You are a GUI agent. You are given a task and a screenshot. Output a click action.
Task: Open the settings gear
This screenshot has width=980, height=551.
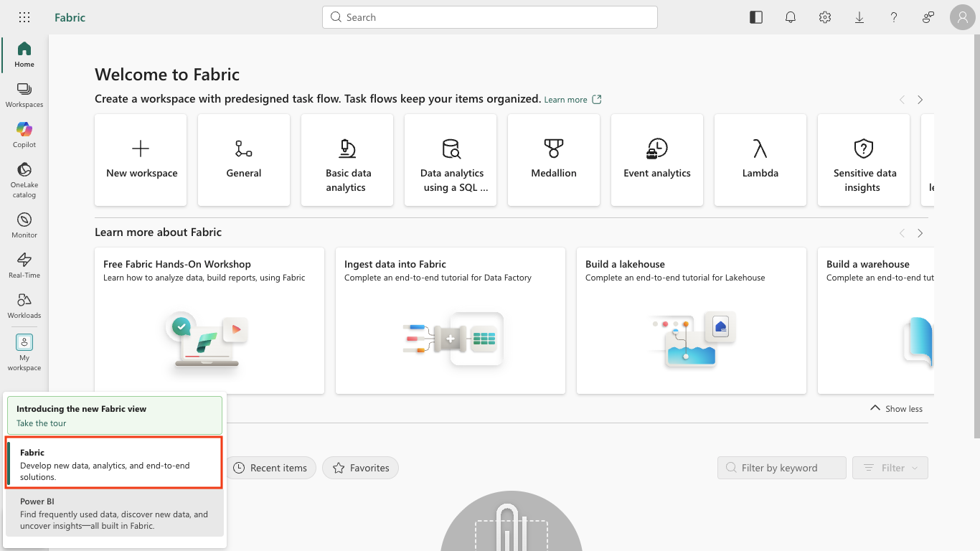click(825, 17)
